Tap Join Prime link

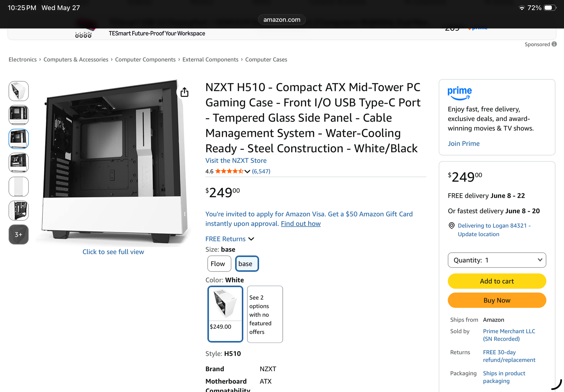coord(464,143)
